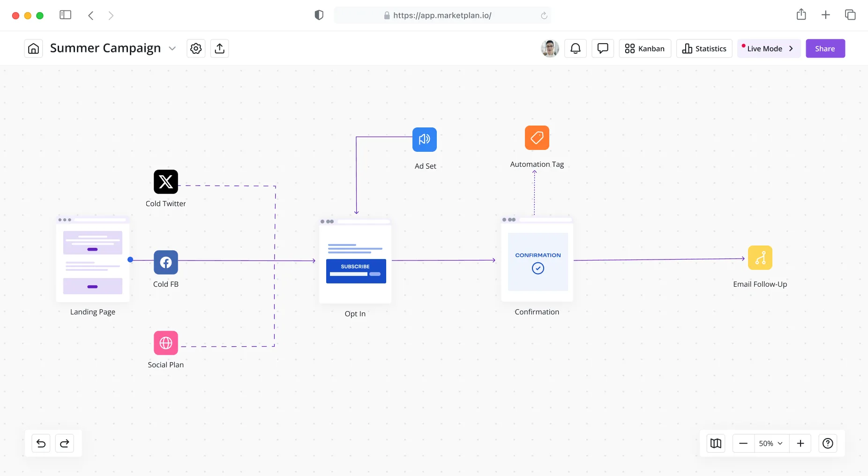Open the comments chat icon
Screen dimensions: 868x476
pos(603,49)
